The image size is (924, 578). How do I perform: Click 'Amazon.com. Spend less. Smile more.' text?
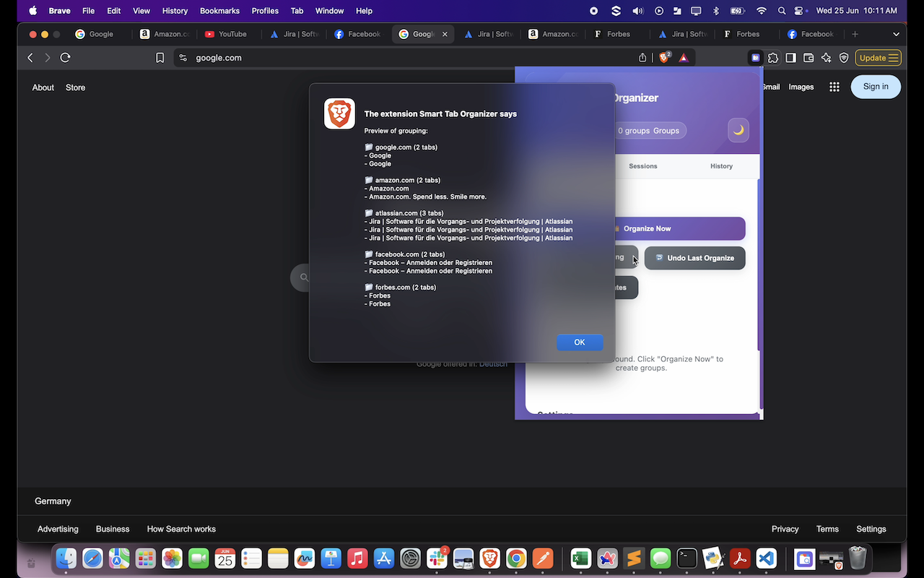[427, 197]
